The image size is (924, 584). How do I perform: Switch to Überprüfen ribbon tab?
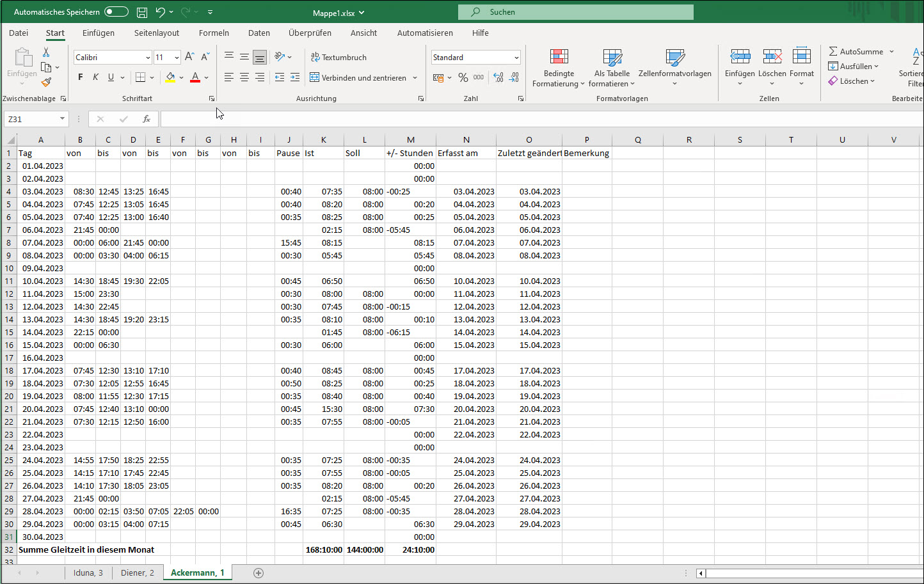(310, 33)
